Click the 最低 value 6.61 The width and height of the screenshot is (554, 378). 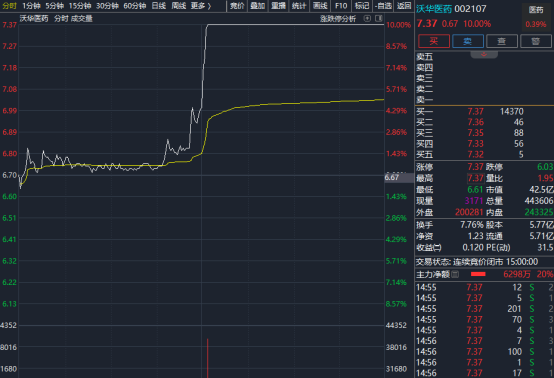pyautogui.click(x=475, y=189)
